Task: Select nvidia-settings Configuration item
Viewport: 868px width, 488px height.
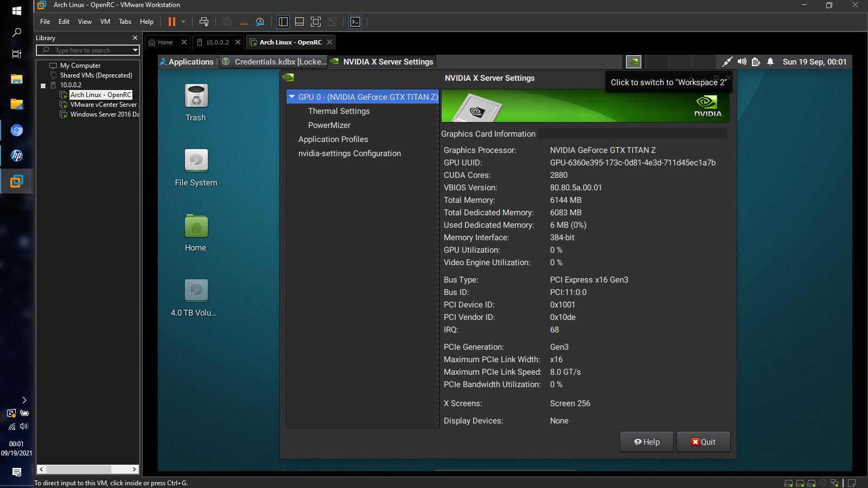Action: click(349, 153)
